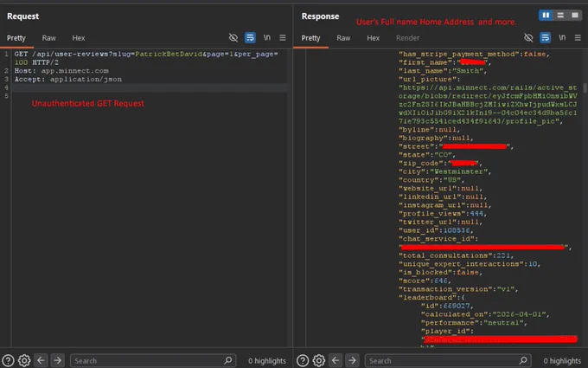Open Request panel hamburger options menu
Viewport: 588px width, 368px height.
pyautogui.click(x=283, y=37)
